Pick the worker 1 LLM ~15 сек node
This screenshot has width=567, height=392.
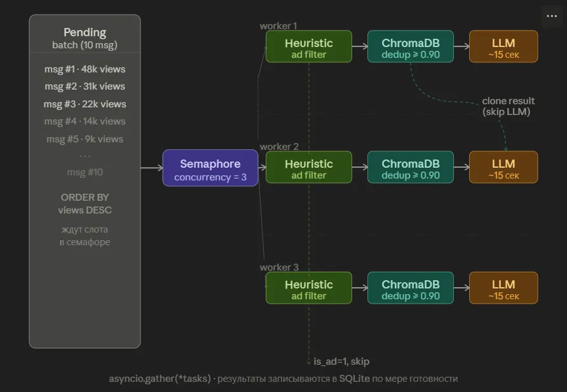pyautogui.click(x=503, y=46)
